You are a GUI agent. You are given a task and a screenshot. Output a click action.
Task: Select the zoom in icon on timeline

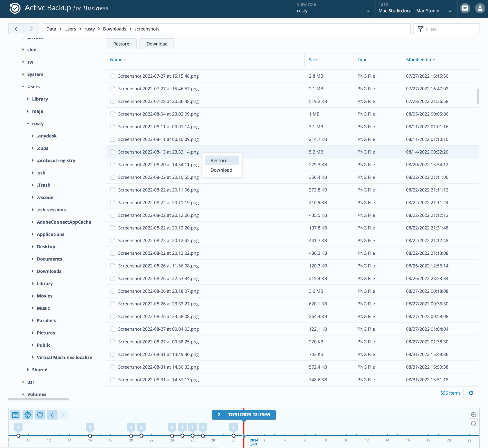473,414
